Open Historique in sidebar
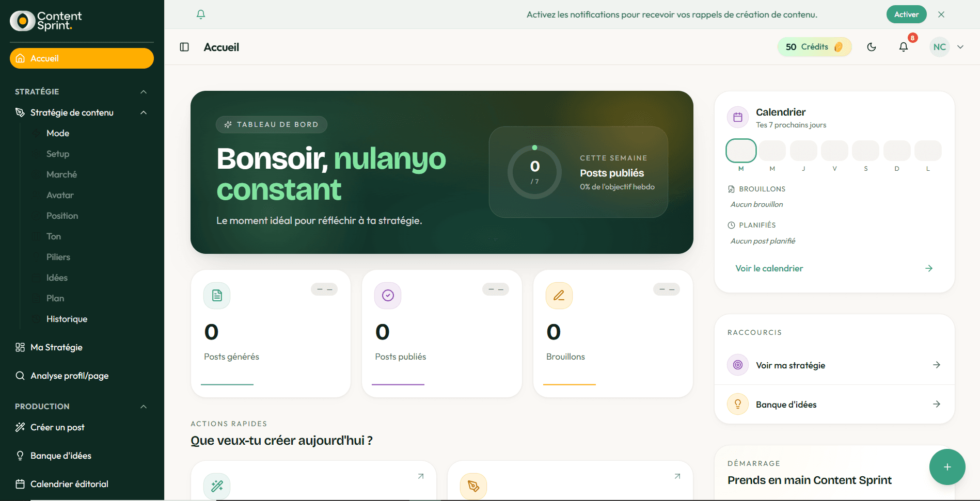The height and width of the screenshot is (501, 980). (x=67, y=319)
